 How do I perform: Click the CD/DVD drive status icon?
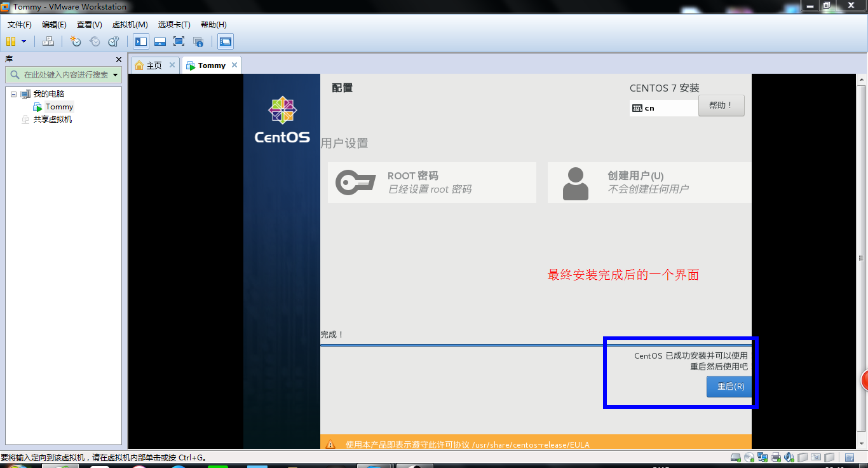click(749, 457)
